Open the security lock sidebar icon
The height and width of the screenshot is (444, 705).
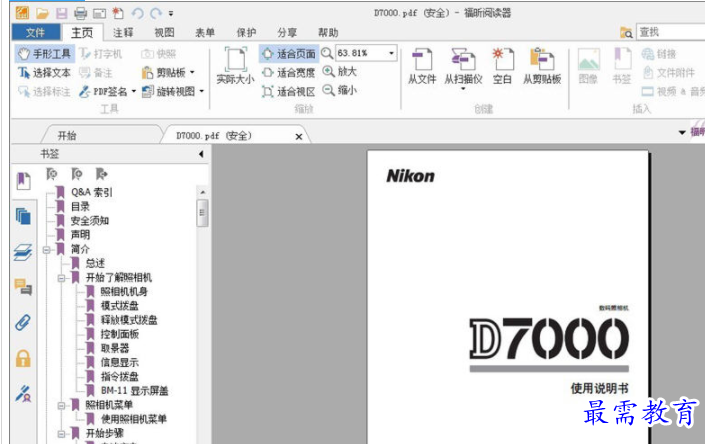(x=23, y=359)
